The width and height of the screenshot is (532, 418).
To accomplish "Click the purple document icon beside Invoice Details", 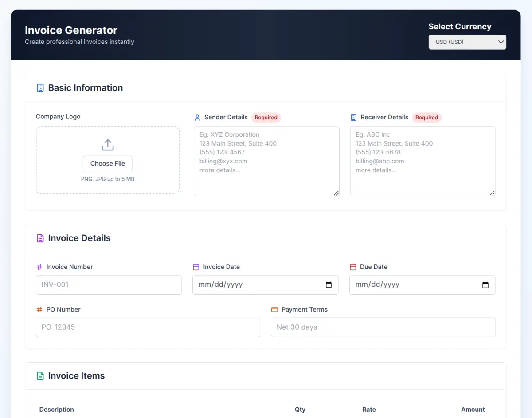I will click(x=40, y=238).
